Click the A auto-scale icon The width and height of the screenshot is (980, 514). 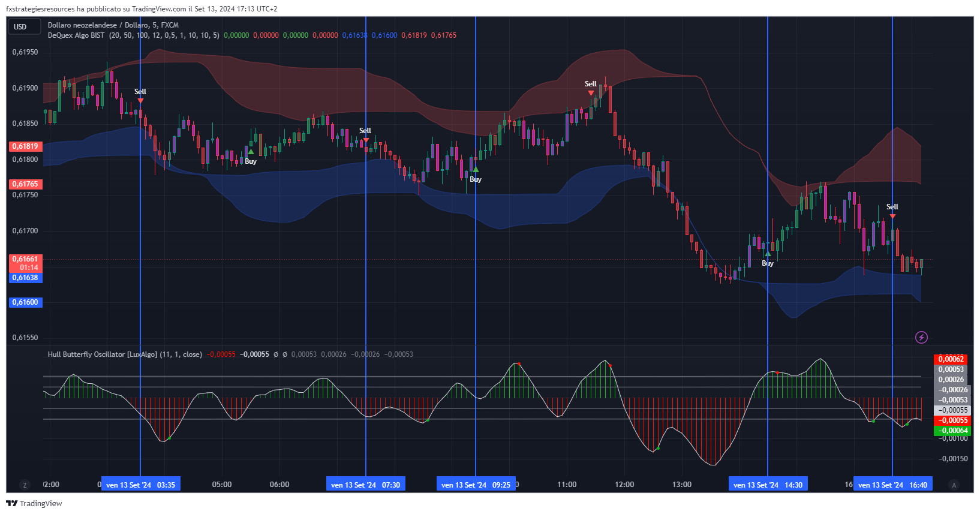pos(954,485)
